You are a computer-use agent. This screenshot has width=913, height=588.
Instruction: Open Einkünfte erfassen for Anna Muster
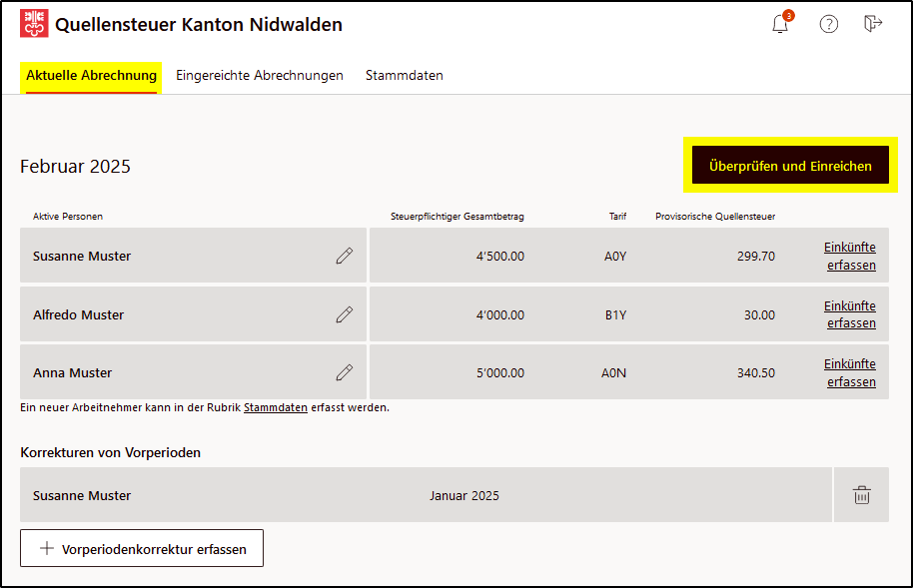click(850, 372)
